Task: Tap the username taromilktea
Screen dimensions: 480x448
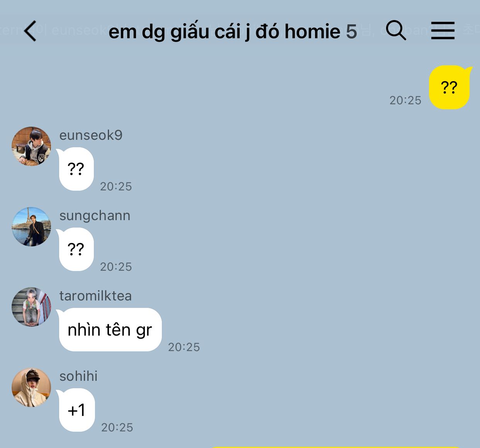Action: coord(95,296)
